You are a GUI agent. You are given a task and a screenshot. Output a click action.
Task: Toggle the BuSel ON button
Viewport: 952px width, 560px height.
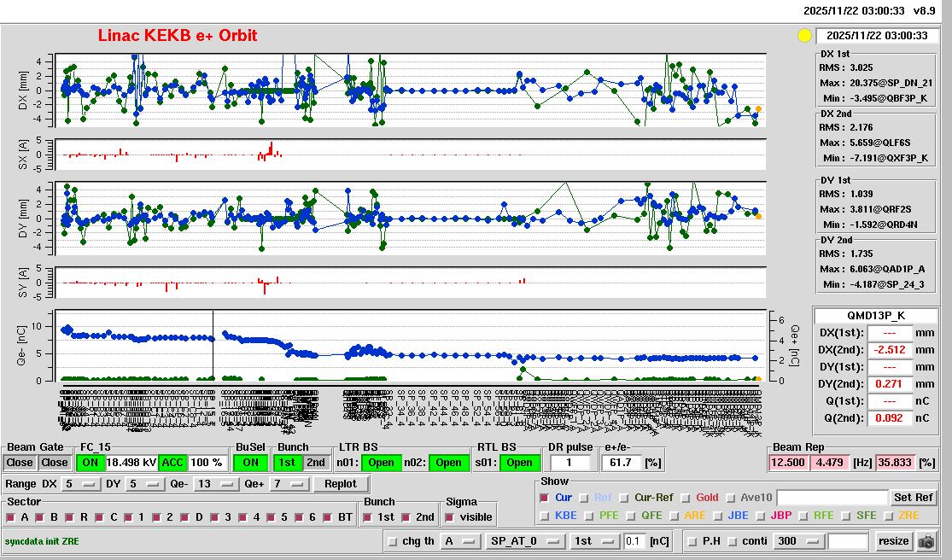pyautogui.click(x=249, y=463)
